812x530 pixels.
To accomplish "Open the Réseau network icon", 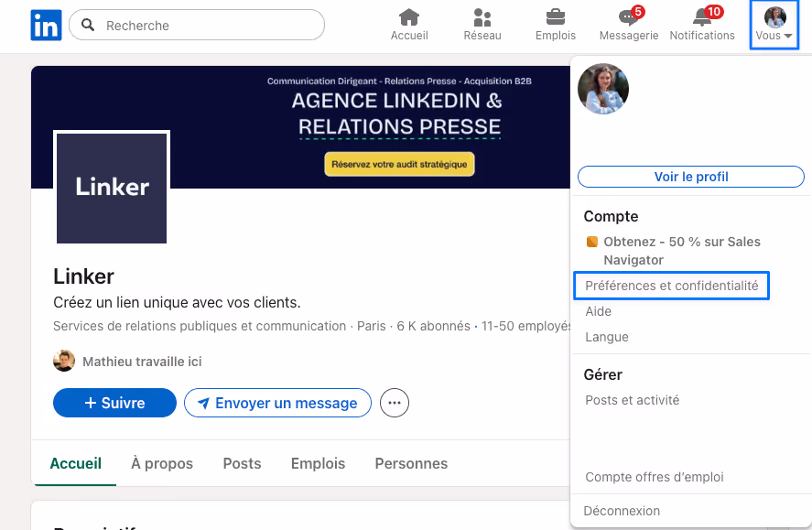I will click(x=482, y=17).
